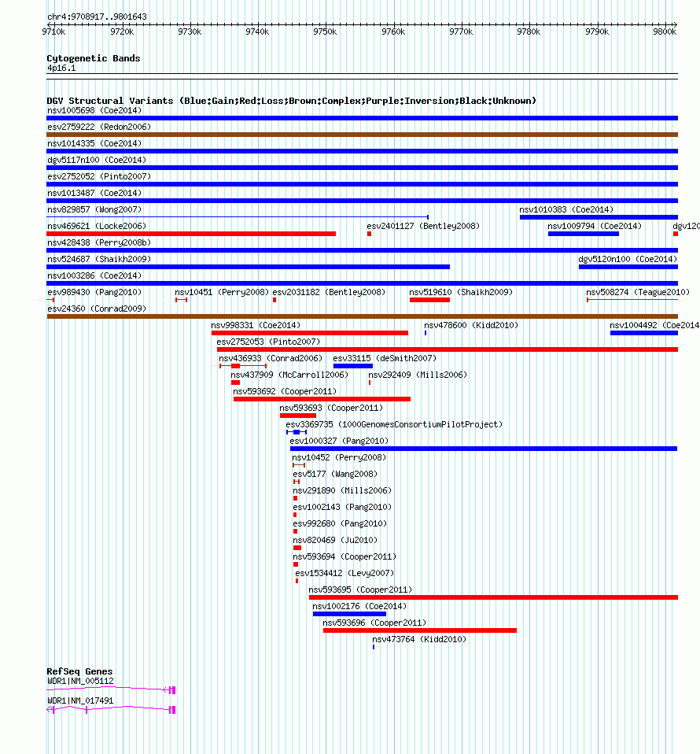The width and height of the screenshot is (700, 754).
Task: Open the nsv473764 (Kidd2010) label
Action: pos(419,640)
